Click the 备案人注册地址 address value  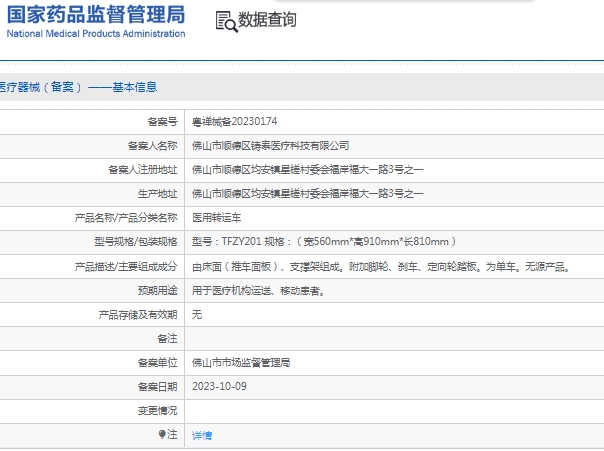[307, 169]
